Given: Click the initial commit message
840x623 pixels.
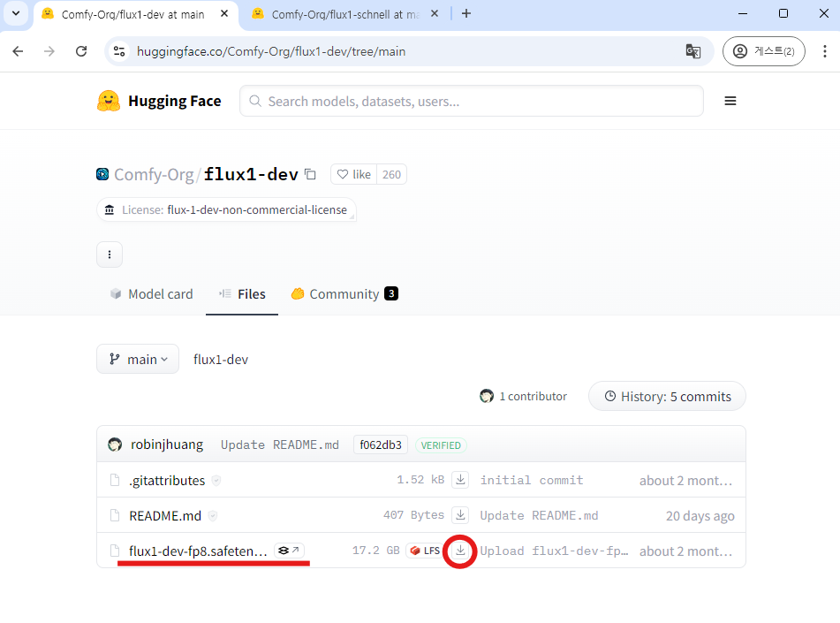Looking at the screenshot, I should tap(532, 480).
